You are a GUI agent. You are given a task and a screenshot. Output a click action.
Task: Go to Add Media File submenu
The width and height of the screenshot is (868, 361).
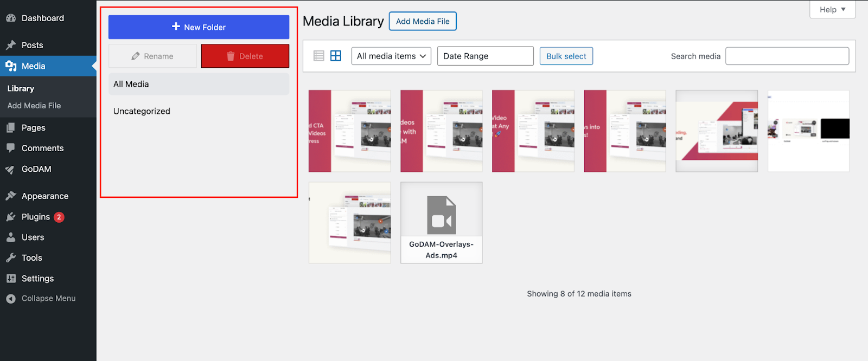[x=34, y=106]
